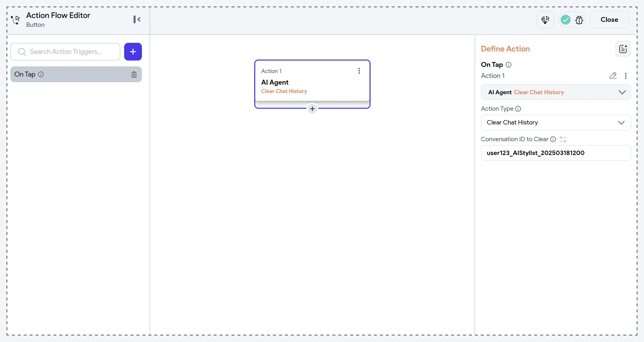Focus the Search Action Triggers field
644x342 pixels.
(65, 52)
